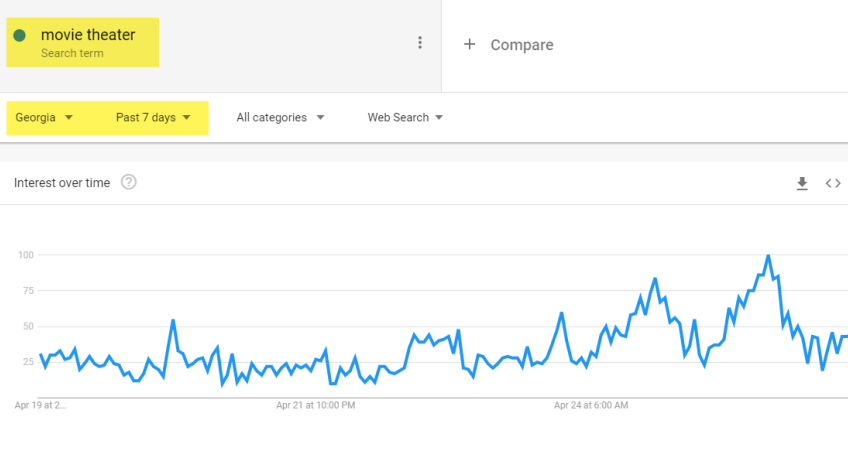Viewport: 848px width, 463px height.
Task: Click the Compare button to add term
Action: [x=521, y=45]
